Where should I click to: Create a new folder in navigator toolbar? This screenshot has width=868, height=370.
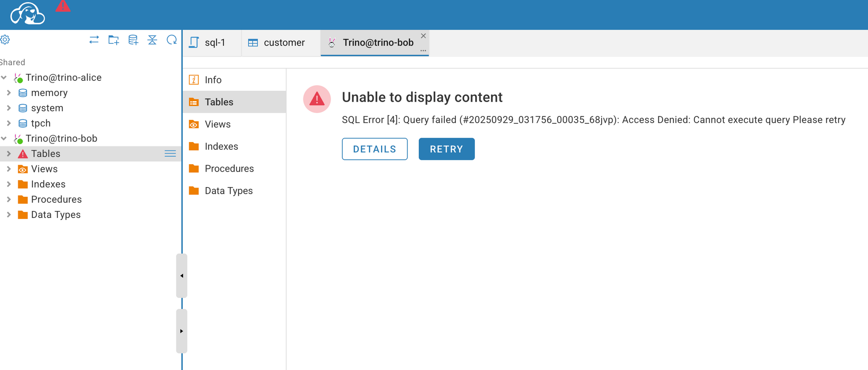pyautogui.click(x=114, y=40)
